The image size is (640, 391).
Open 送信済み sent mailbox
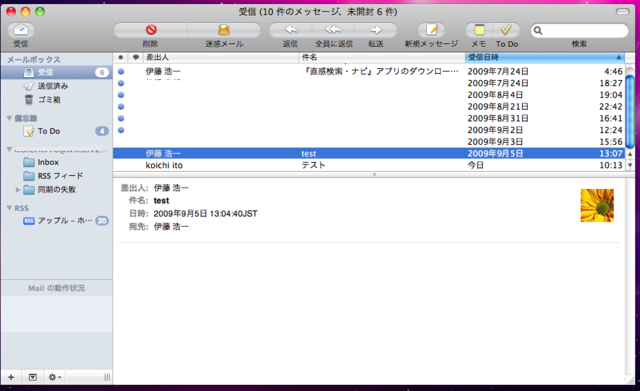[x=57, y=86]
